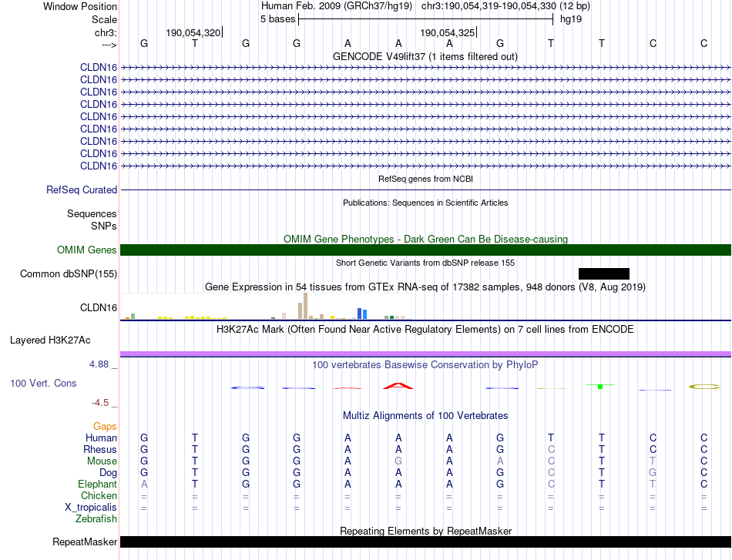Click the faded G mismatch in Dog row
The width and height of the screenshot is (732, 560).
(x=653, y=473)
